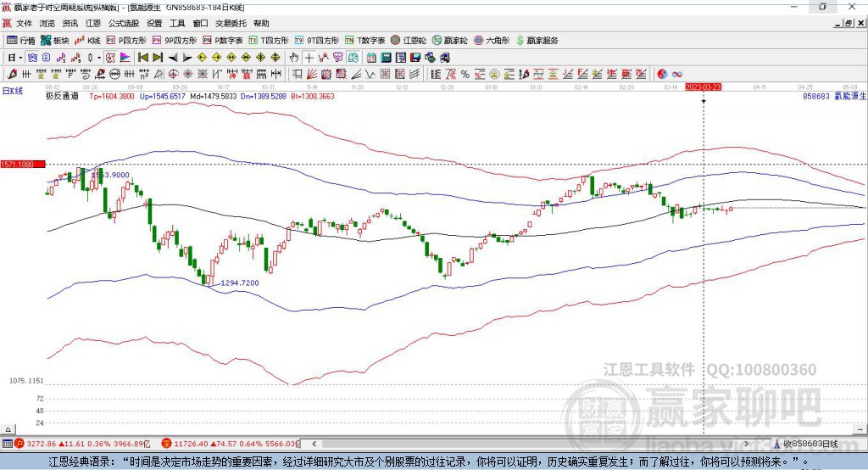Viewport: 868px width, 470px height.
Task: Click the red 1571.1080 price label
Action: [23, 165]
